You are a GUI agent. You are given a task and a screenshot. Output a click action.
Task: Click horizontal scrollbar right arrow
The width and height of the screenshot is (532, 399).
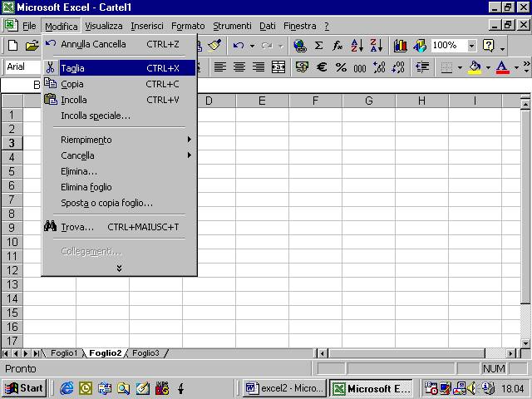pyautogui.click(x=510, y=353)
